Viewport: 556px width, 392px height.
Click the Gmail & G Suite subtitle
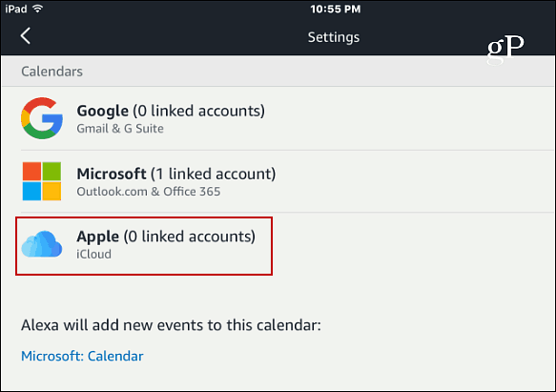pos(120,129)
